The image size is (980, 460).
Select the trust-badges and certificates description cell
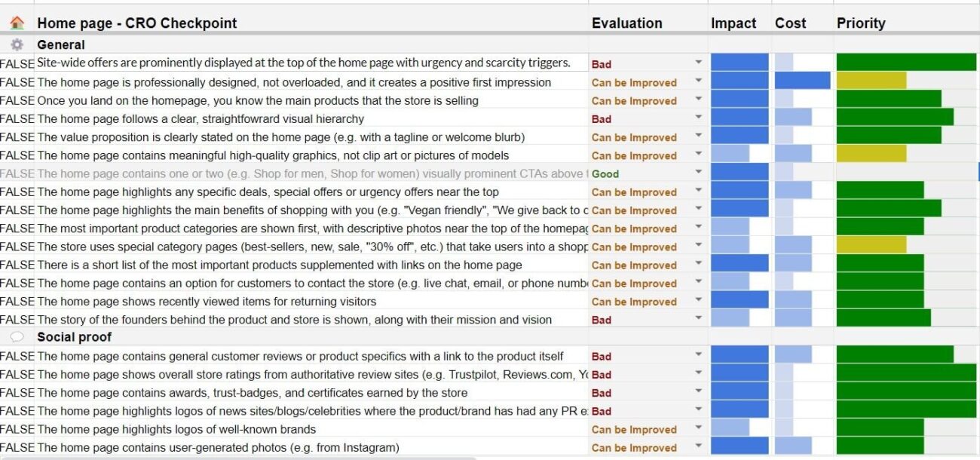(252, 393)
